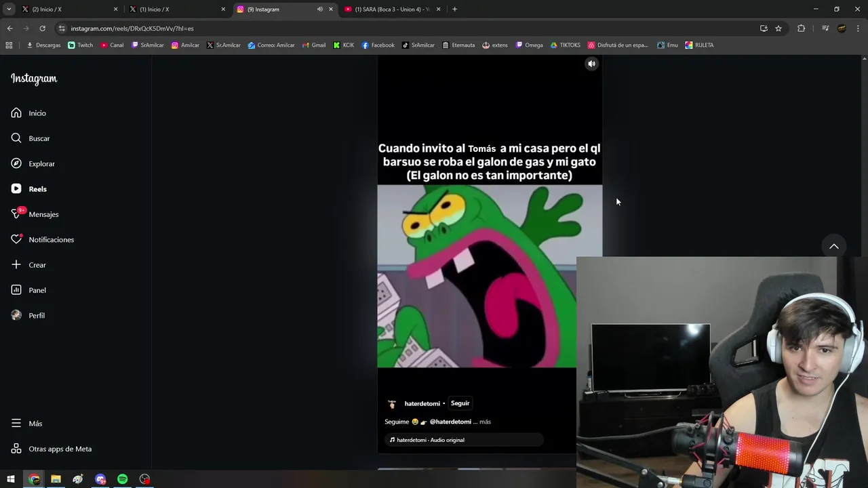Image resolution: width=868 pixels, height=488 pixels.
Task: Open the KCIK bookmark
Action: point(344,45)
